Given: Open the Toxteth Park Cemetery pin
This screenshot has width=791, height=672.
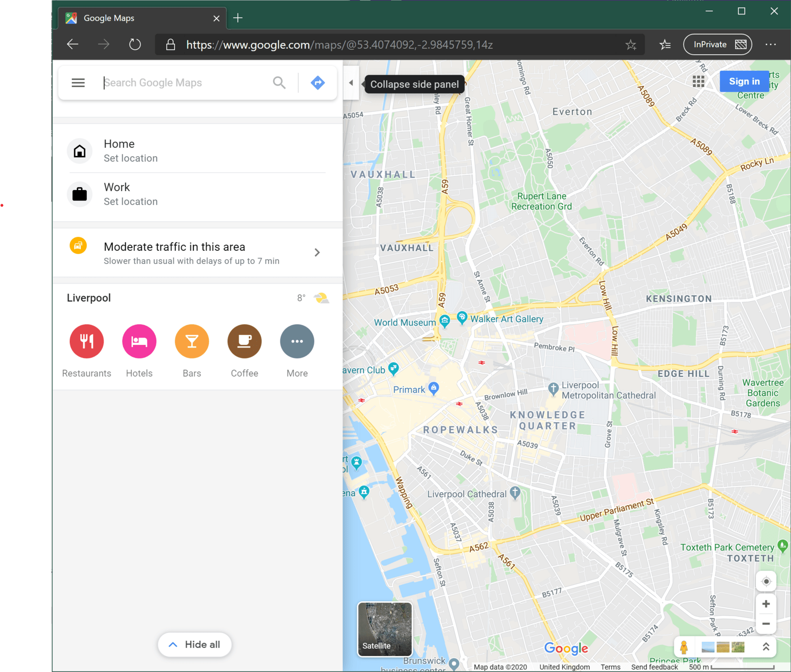Looking at the screenshot, I should [x=783, y=546].
